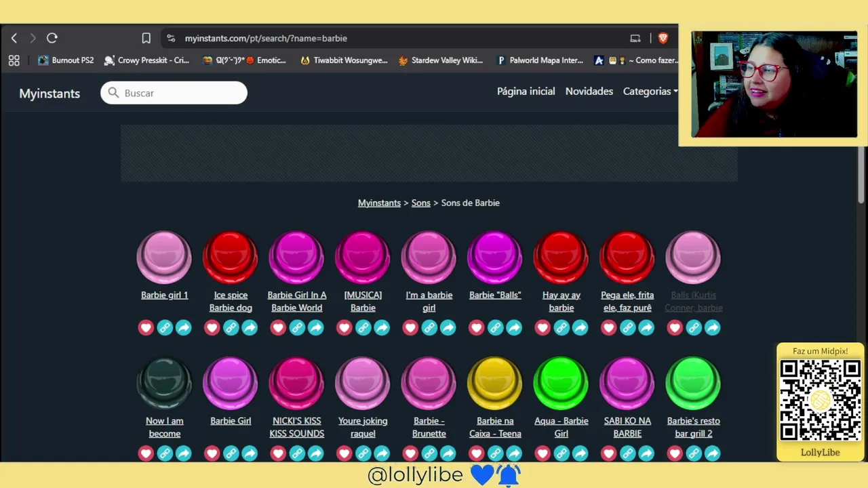868x488 pixels.
Task: Copy link for Barbie girl 1 sound
Action: [165, 328]
